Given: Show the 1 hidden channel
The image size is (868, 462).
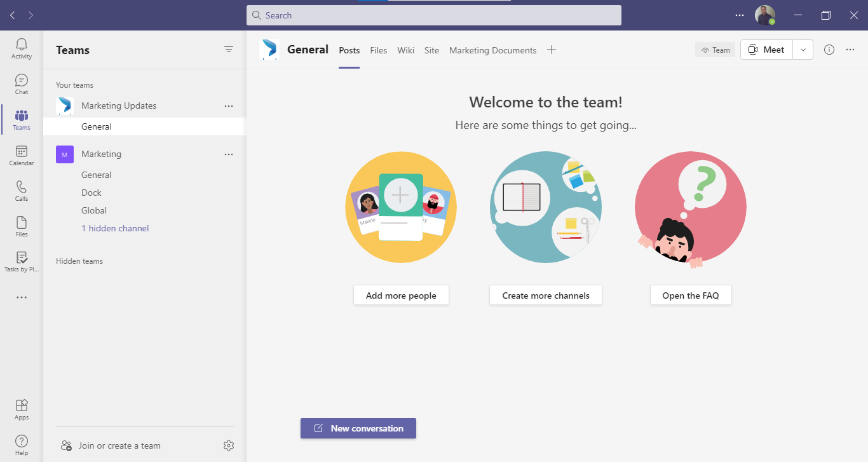Looking at the screenshot, I should [115, 228].
